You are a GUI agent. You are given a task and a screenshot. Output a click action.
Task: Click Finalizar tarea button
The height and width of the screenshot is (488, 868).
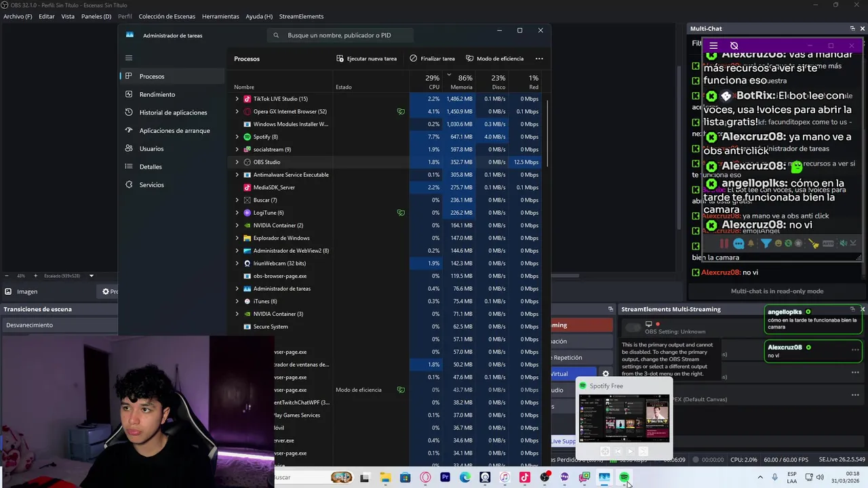(x=432, y=59)
